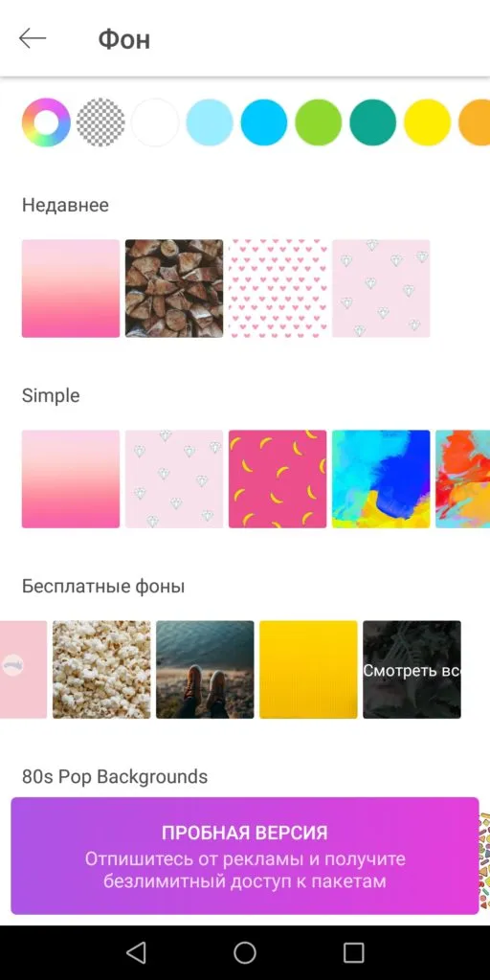Image resolution: width=490 pixels, height=980 pixels.
Task: Select the lime green color swatch
Action: coord(318,122)
